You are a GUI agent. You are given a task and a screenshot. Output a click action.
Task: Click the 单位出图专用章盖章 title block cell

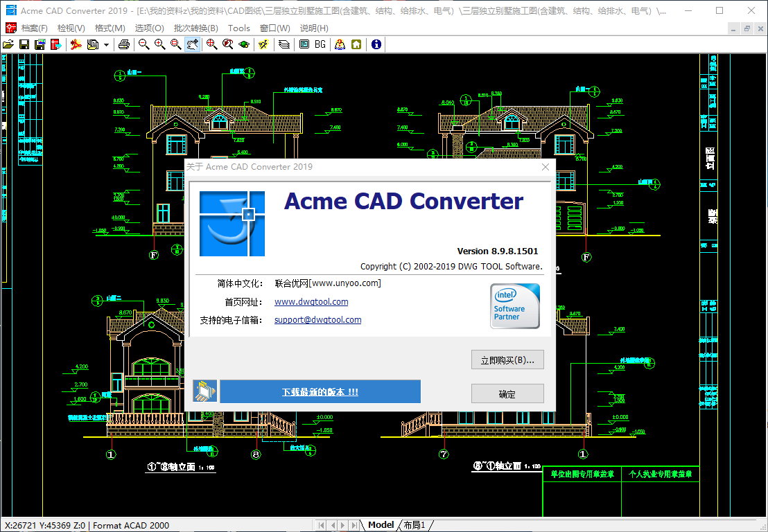click(582, 474)
